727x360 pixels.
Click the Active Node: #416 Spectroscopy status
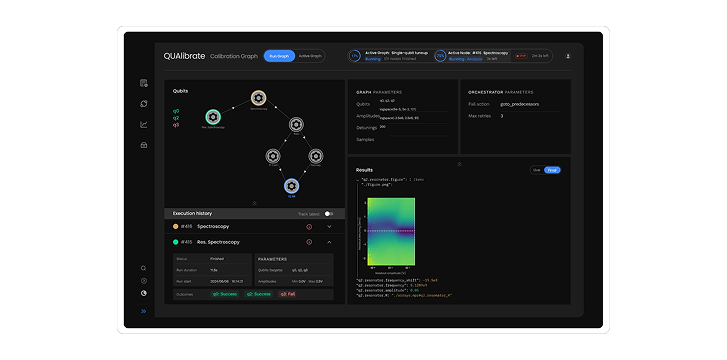point(478,53)
